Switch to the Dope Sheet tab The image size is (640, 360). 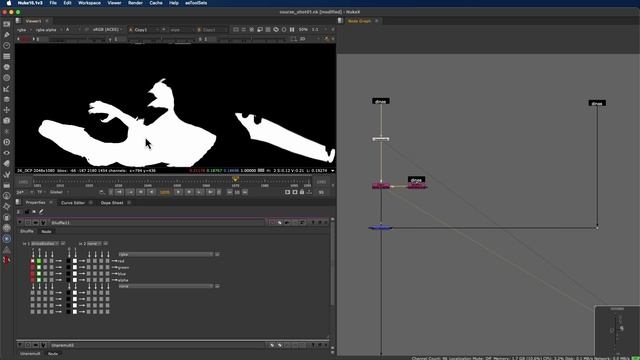click(x=112, y=203)
